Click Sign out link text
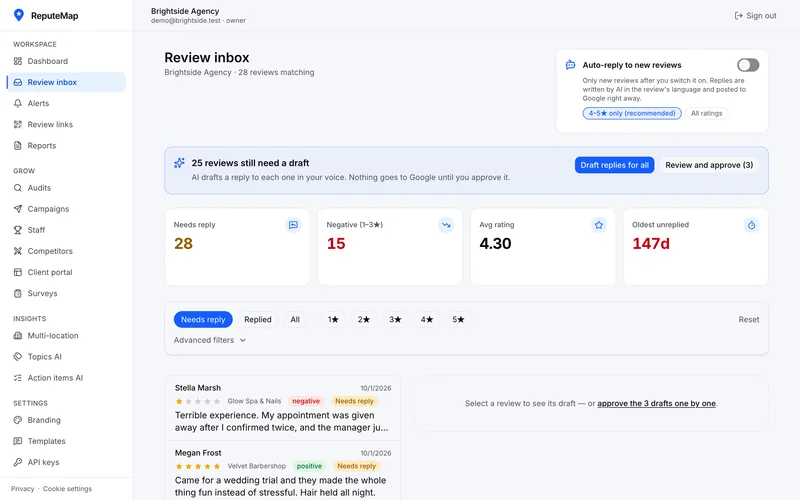 pos(761,16)
